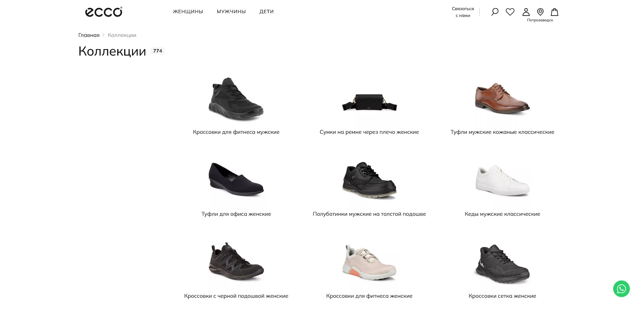Open Кроссовки для фитнеса мужские collection link
Viewport: 644px width, 314px height.
pyautogui.click(x=236, y=132)
